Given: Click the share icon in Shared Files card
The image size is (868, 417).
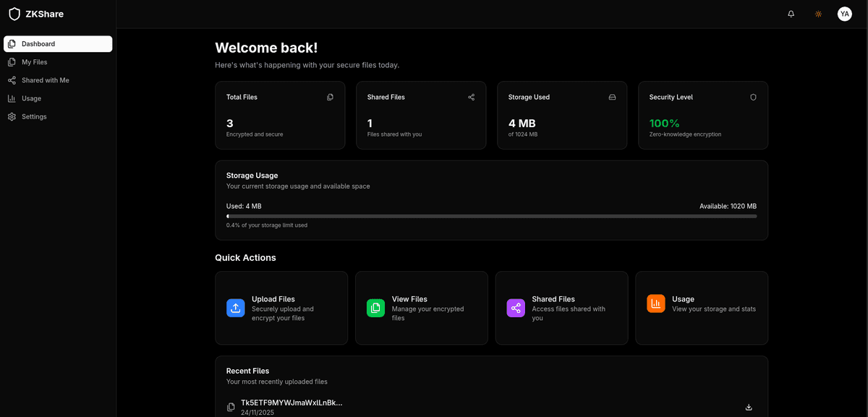Looking at the screenshot, I should (471, 97).
